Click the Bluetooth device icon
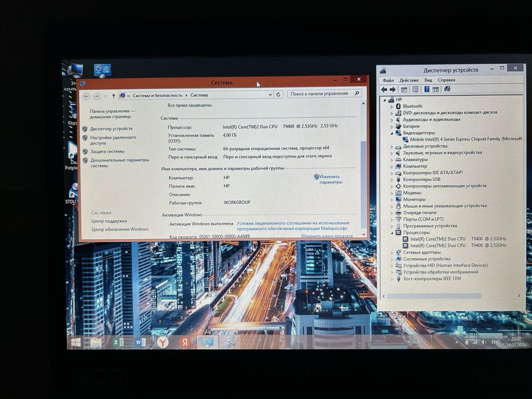The image size is (532, 399). [399, 106]
